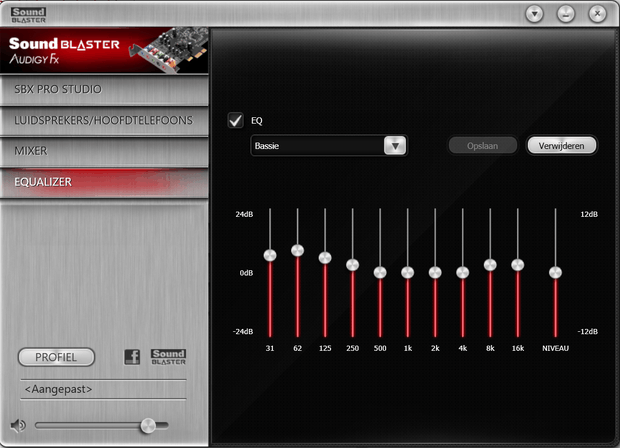The width and height of the screenshot is (620, 448).
Task: Click the 2k band slider knob
Action: [435, 272]
